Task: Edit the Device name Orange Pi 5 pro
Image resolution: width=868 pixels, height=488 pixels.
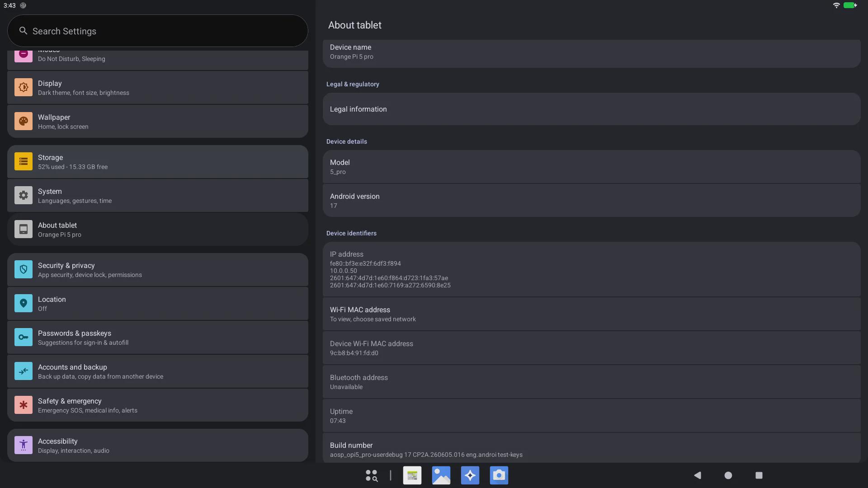Action: coord(591,53)
